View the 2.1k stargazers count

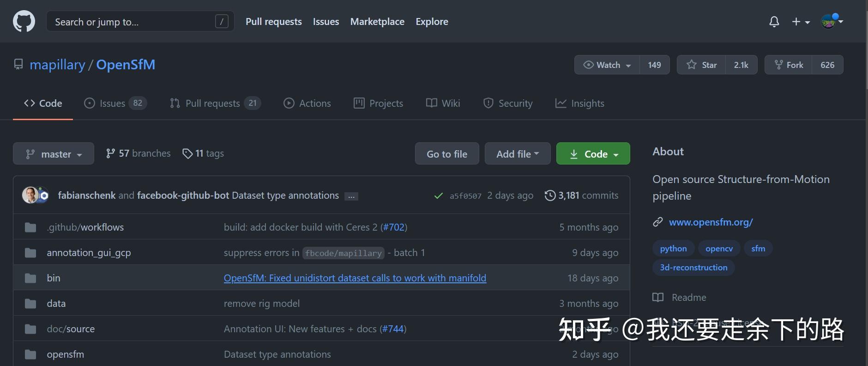[741, 65]
